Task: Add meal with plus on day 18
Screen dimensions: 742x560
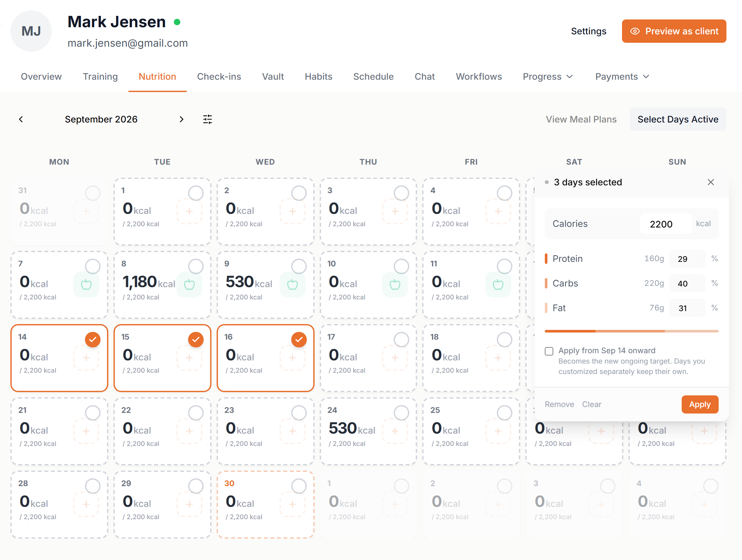Action: (498, 357)
